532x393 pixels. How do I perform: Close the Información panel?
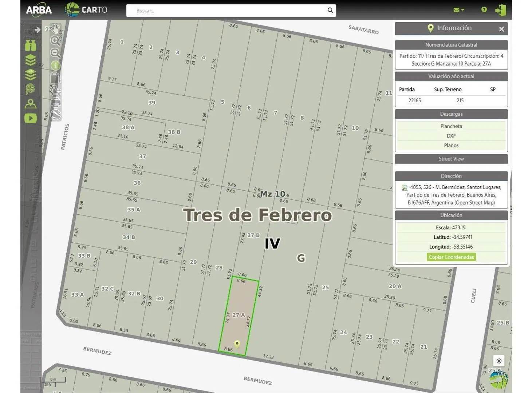501,29
